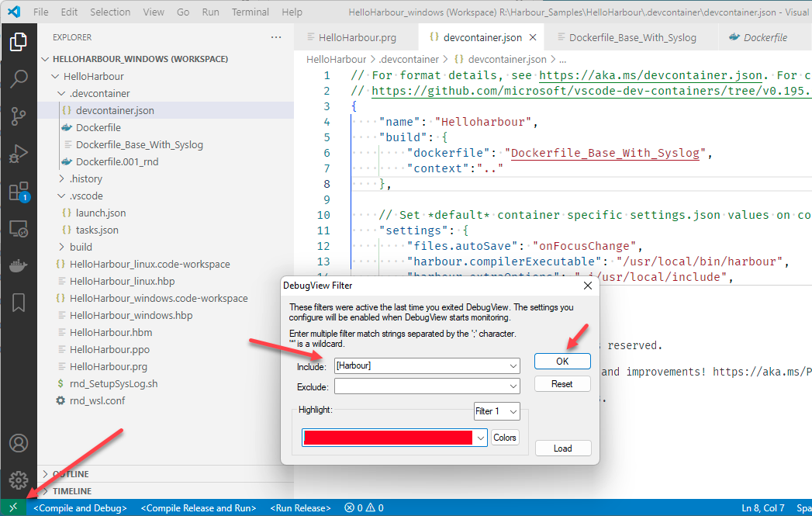The width and height of the screenshot is (812, 516).
Task: Open the Include filter dropdown arrow
Action: click(513, 365)
